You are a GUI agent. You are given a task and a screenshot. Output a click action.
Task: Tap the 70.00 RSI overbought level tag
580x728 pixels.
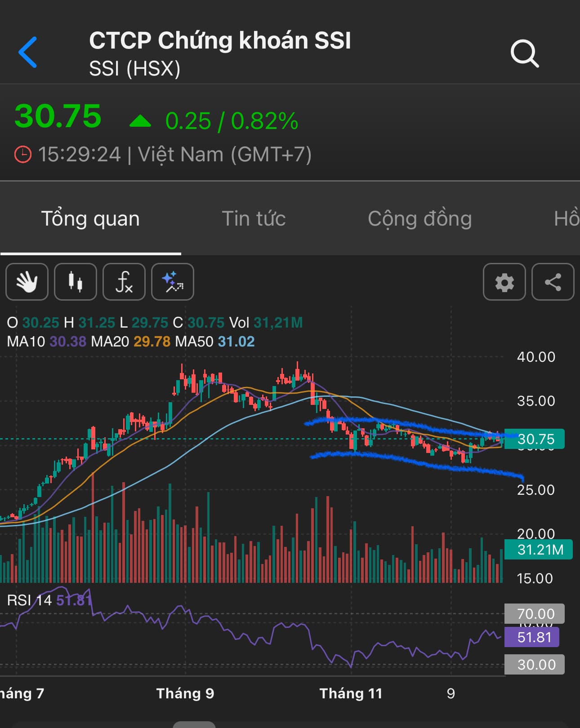(535, 613)
